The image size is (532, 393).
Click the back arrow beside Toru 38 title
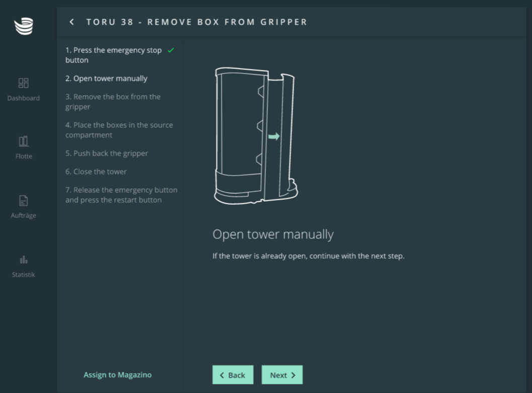click(x=72, y=22)
